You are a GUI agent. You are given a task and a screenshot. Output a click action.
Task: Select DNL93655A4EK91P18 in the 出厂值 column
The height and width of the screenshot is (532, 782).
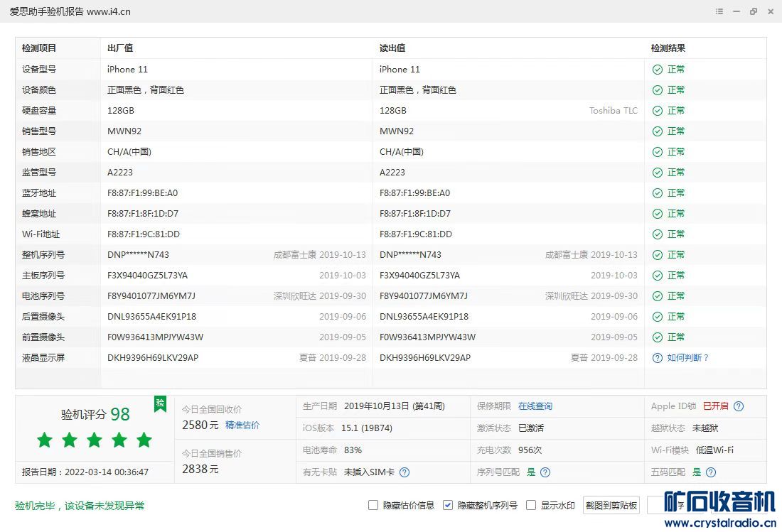pos(151,316)
